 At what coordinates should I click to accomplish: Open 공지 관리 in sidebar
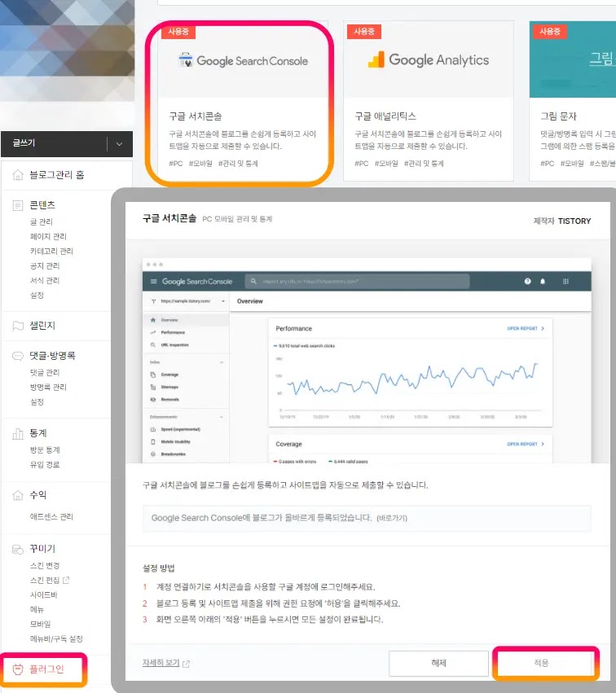45,265
